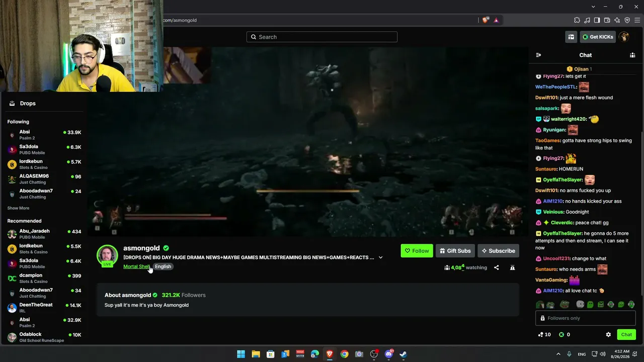Click the Get KICKs button
Image resolution: width=644 pixels, height=362 pixels.
pos(597,37)
